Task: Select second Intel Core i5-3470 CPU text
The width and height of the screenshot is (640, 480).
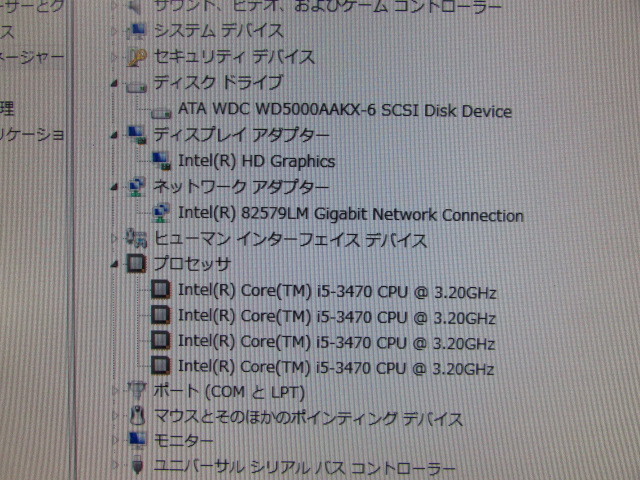Action: (337, 317)
